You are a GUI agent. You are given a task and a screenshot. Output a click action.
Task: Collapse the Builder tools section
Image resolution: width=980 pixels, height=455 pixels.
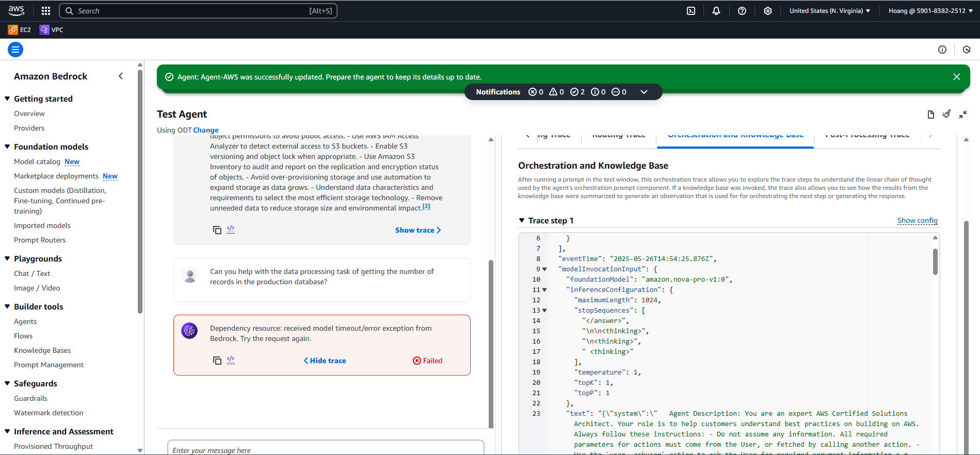(7, 306)
